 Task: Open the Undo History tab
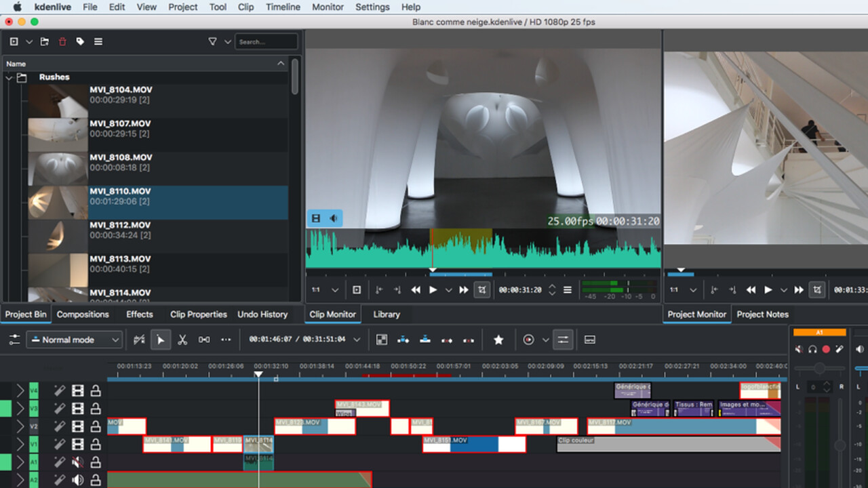pos(262,314)
